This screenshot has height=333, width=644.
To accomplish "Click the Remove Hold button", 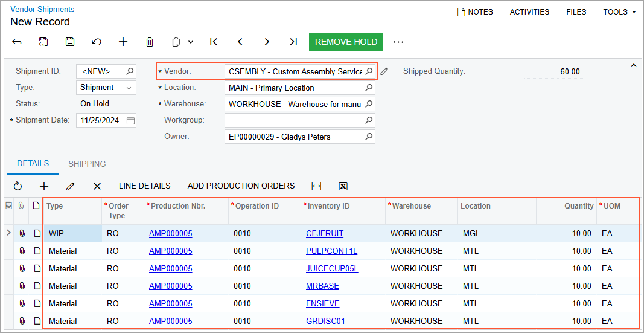I will (346, 42).
